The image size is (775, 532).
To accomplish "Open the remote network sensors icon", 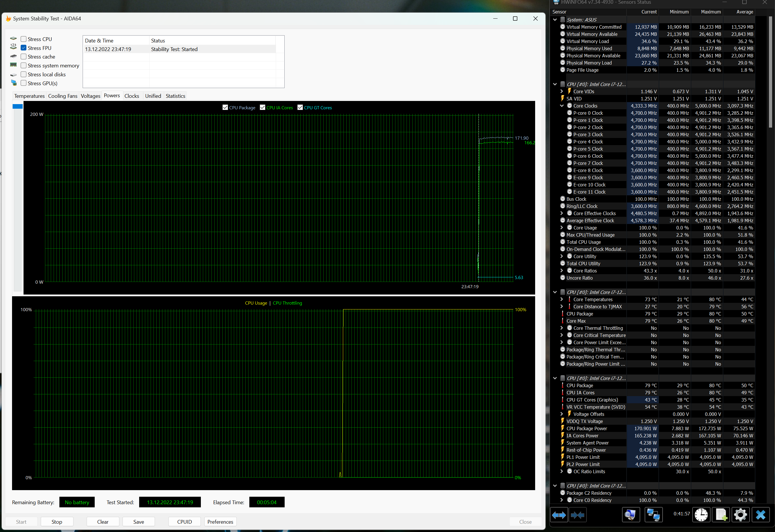I will coord(653,515).
